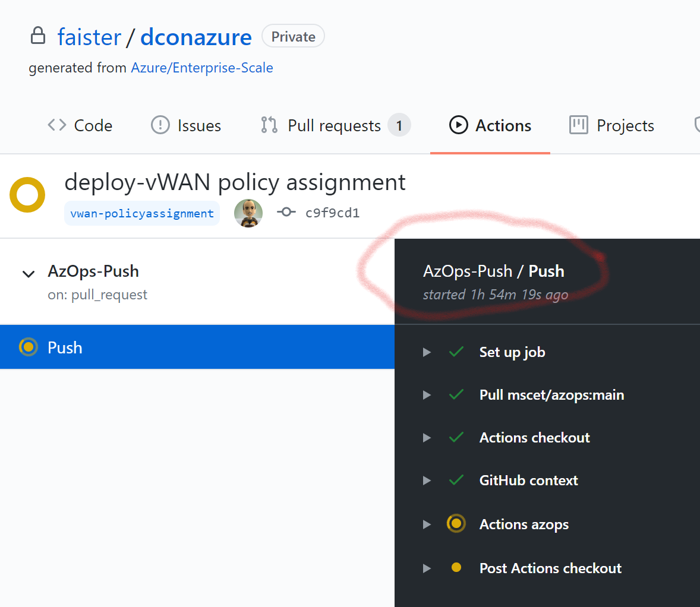
Task: Click the yellow status ring beside Push job
Action: coord(28,347)
